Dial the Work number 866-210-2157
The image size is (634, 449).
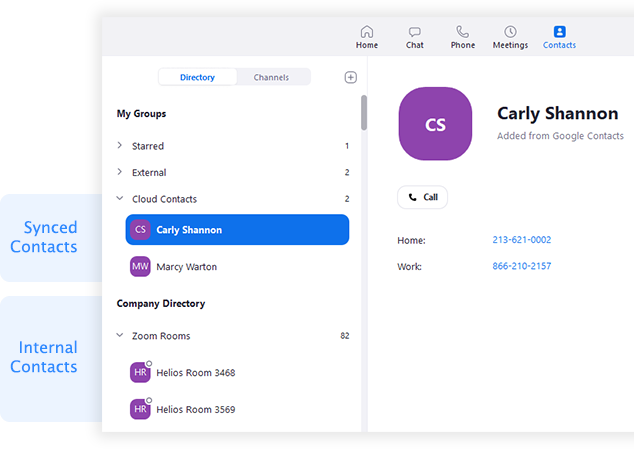pos(521,266)
